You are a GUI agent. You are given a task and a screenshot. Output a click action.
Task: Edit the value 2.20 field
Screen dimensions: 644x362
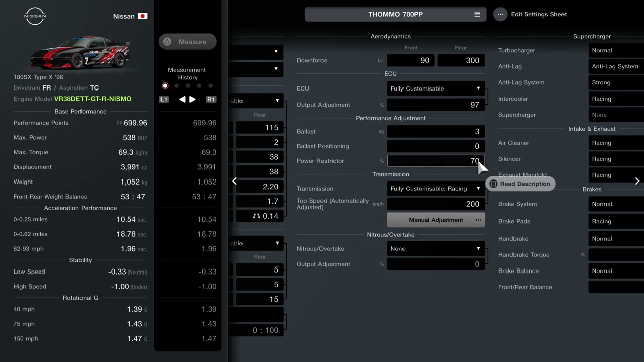tap(260, 187)
